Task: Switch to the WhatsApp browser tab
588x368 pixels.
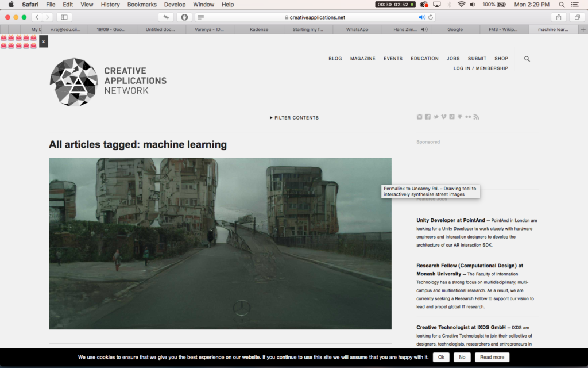Action: (357, 29)
